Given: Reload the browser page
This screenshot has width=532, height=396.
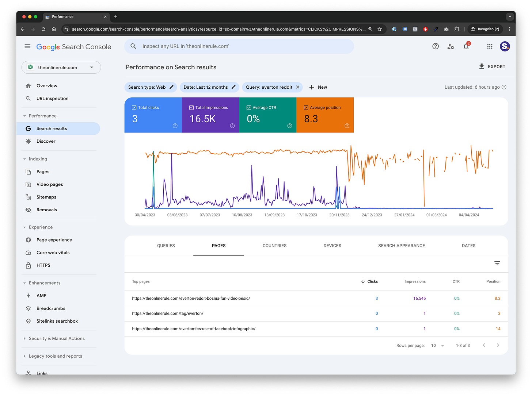Looking at the screenshot, I should click(x=43, y=29).
